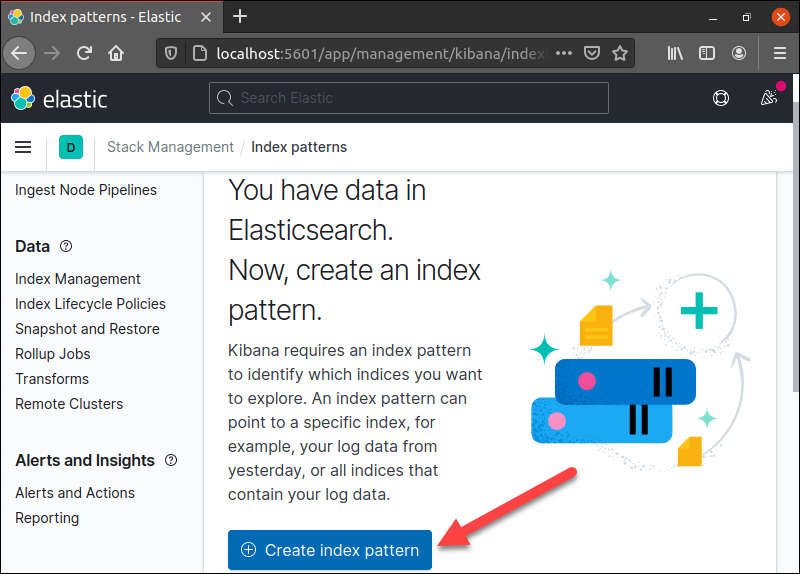The width and height of the screenshot is (800, 574).
Task: Click Create index pattern button
Action: pos(330,550)
